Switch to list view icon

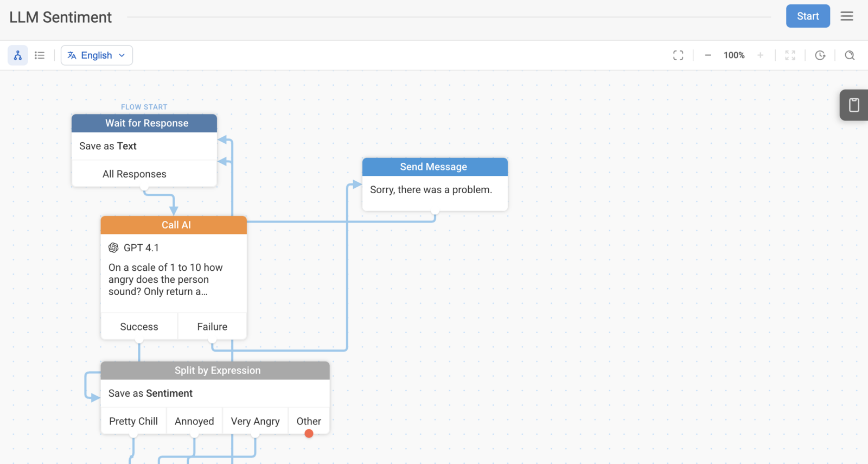pyautogui.click(x=40, y=55)
